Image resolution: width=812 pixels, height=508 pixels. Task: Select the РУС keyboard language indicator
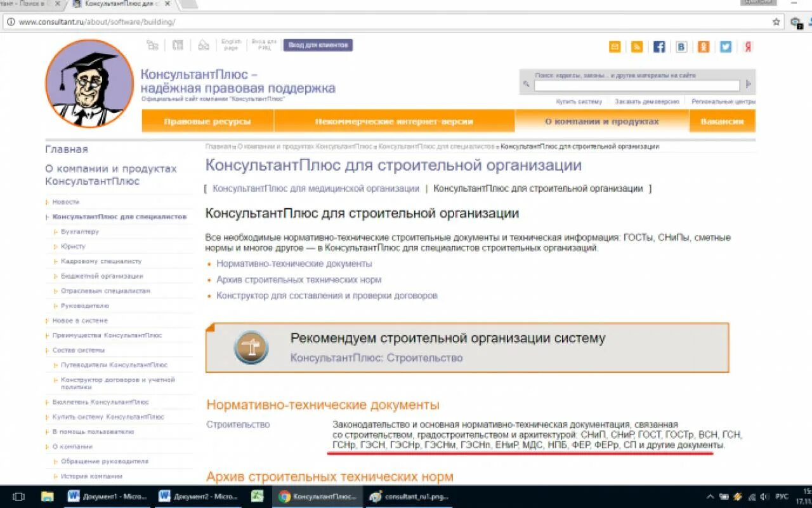point(782,497)
